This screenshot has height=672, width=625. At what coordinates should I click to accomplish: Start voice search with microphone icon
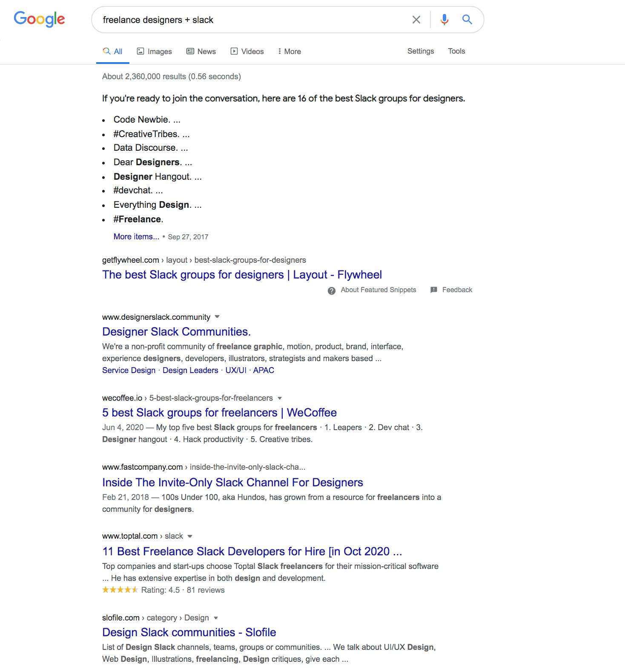444,20
